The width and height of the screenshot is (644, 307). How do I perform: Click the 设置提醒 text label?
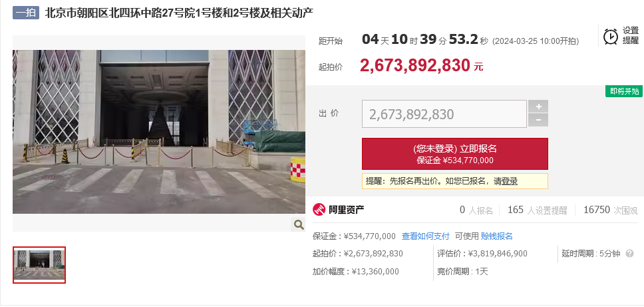[631, 36]
